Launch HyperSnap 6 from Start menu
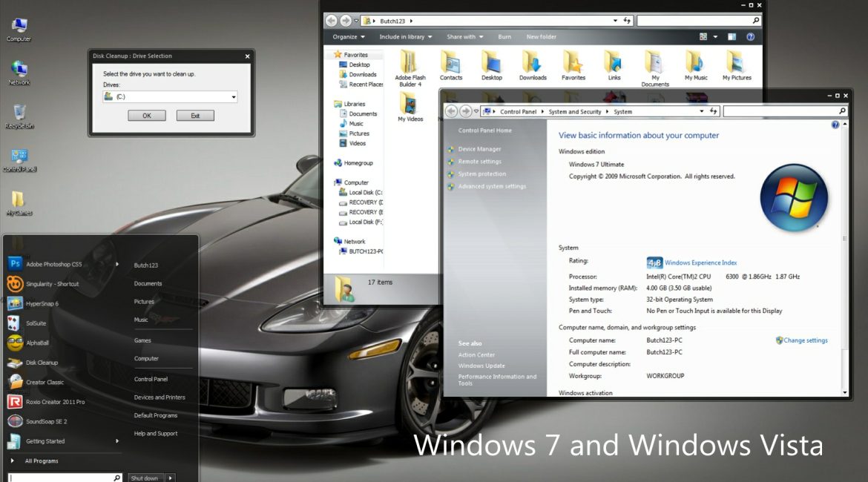The image size is (868, 482). click(42, 303)
